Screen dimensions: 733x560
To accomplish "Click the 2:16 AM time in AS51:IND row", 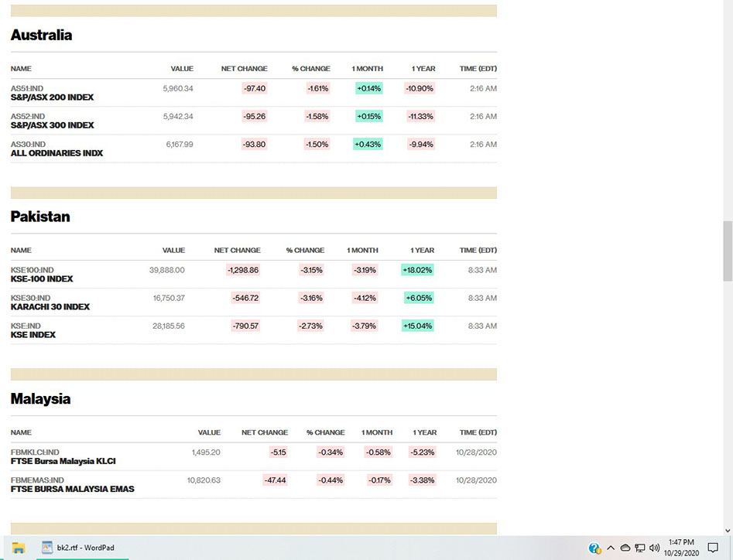I will pos(483,88).
